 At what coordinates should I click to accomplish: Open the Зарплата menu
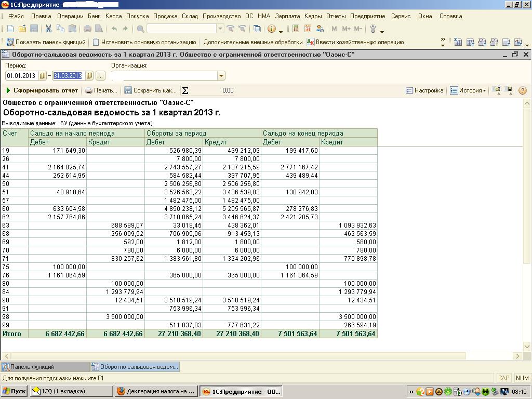(287, 16)
